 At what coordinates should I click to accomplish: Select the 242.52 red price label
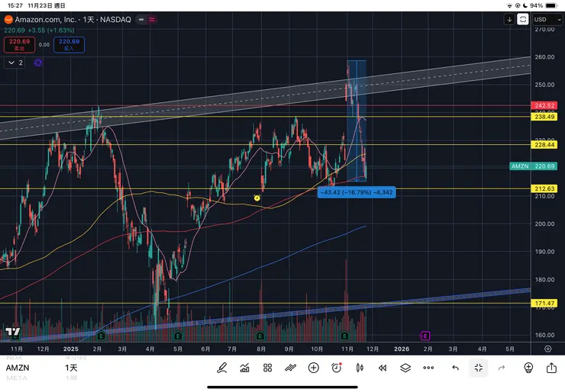[544, 105]
